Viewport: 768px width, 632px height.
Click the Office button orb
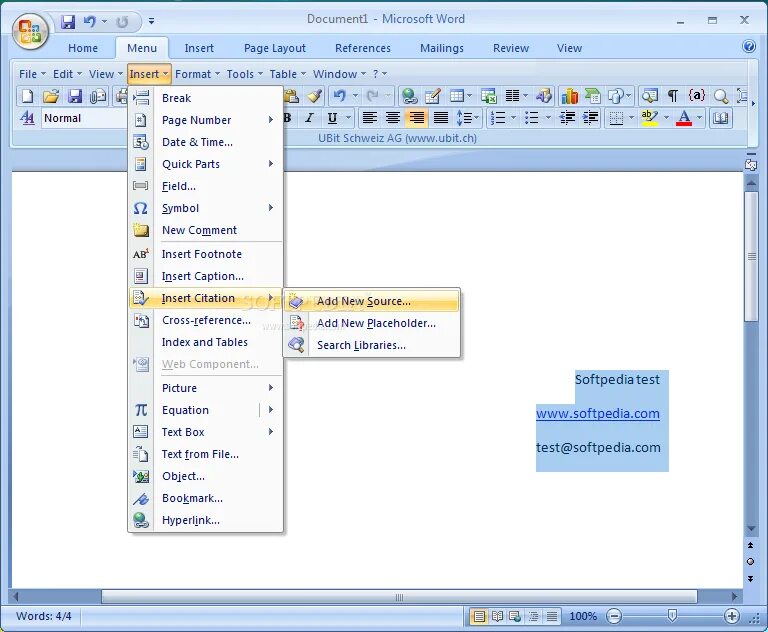[30, 31]
